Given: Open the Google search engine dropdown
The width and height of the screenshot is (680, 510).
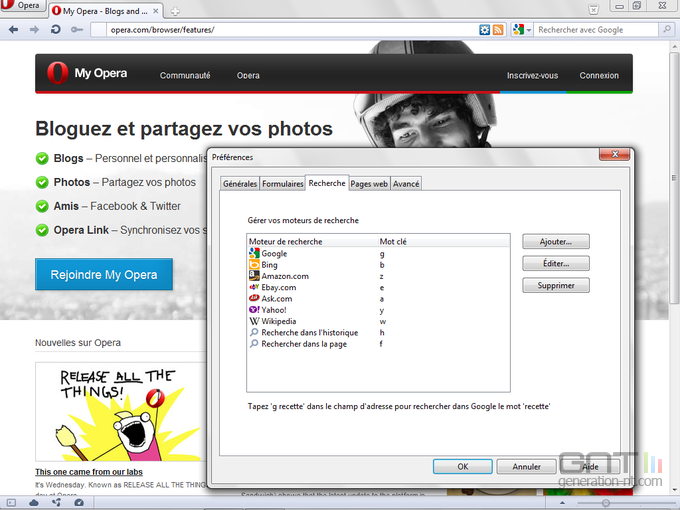Looking at the screenshot, I should click(522, 29).
